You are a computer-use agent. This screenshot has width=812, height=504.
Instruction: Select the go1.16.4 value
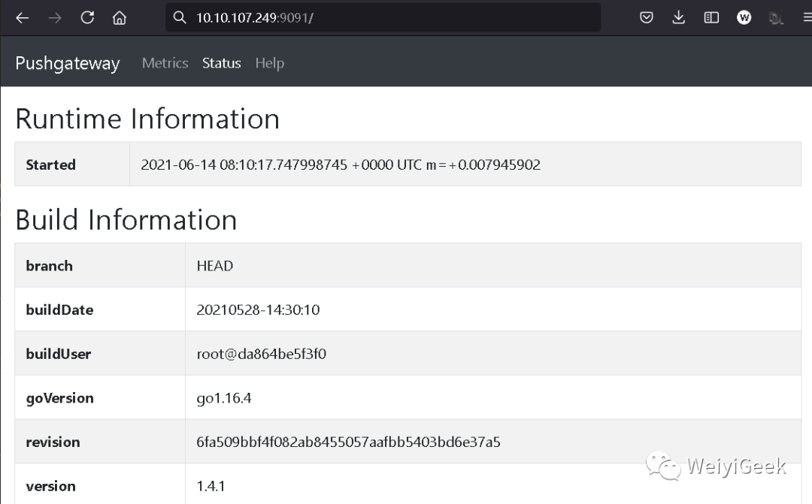pyautogui.click(x=224, y=398)
